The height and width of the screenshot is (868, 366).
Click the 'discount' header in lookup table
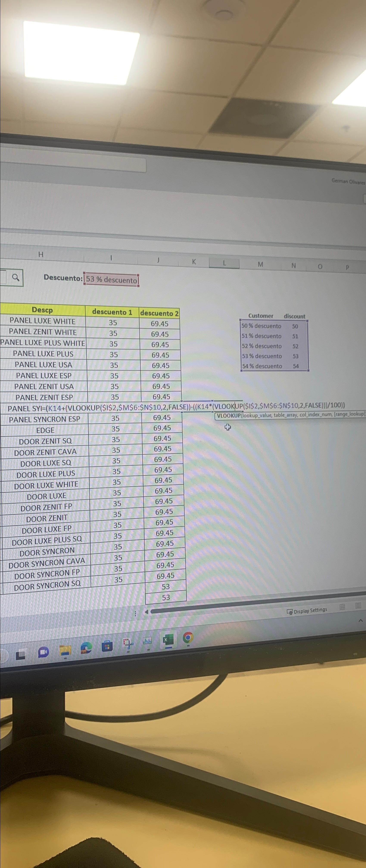tap(294, 316)
